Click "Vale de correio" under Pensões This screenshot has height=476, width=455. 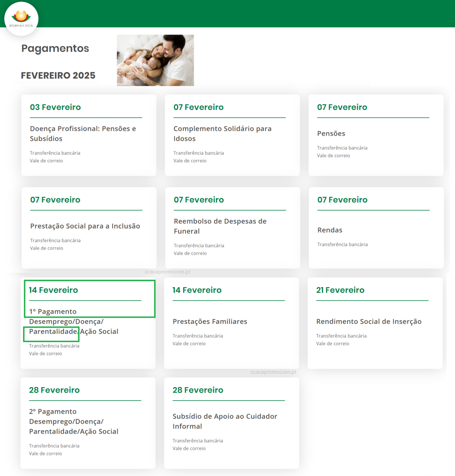pos(334,155)
